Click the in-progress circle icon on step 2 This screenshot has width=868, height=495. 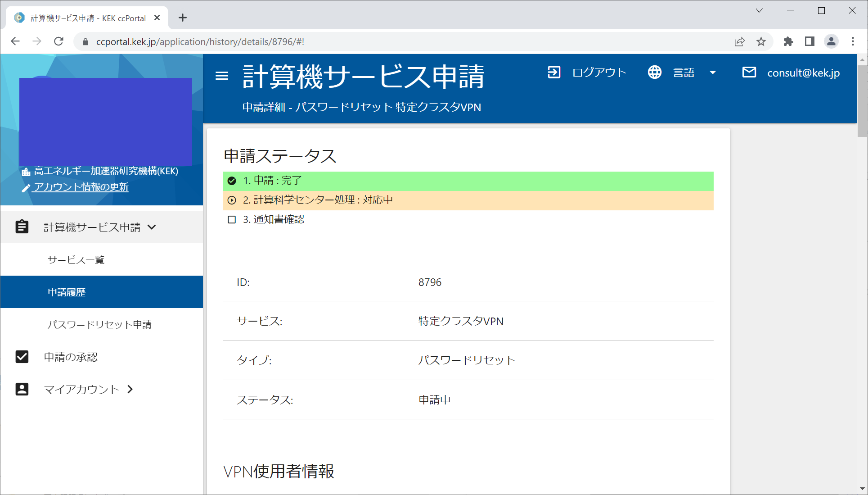(232, 200)
